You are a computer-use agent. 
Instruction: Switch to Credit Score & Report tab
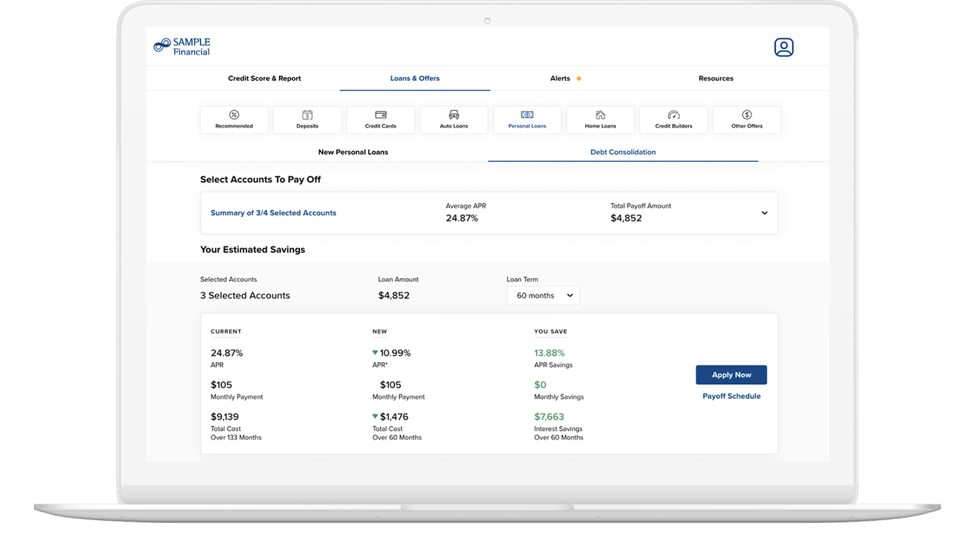pyautogui.click(x=265, y=78)
